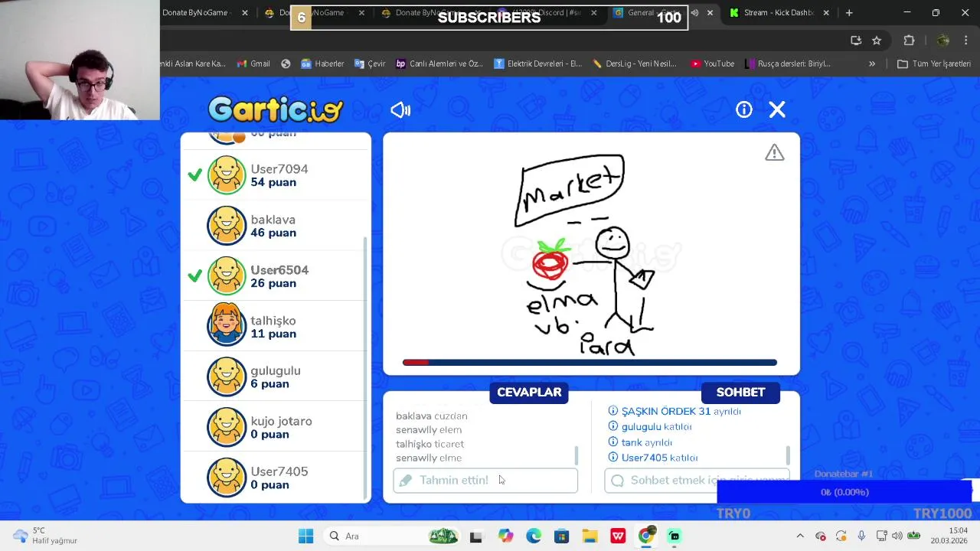This screenshot has width=980, height=551.
Task: Click baklava's avatar in player list
Action: (227, 226)
